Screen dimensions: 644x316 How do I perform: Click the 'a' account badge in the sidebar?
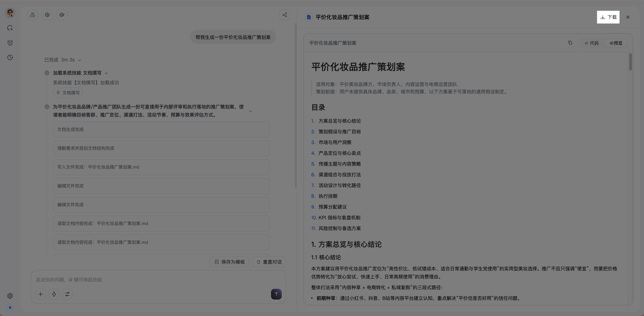10,307
